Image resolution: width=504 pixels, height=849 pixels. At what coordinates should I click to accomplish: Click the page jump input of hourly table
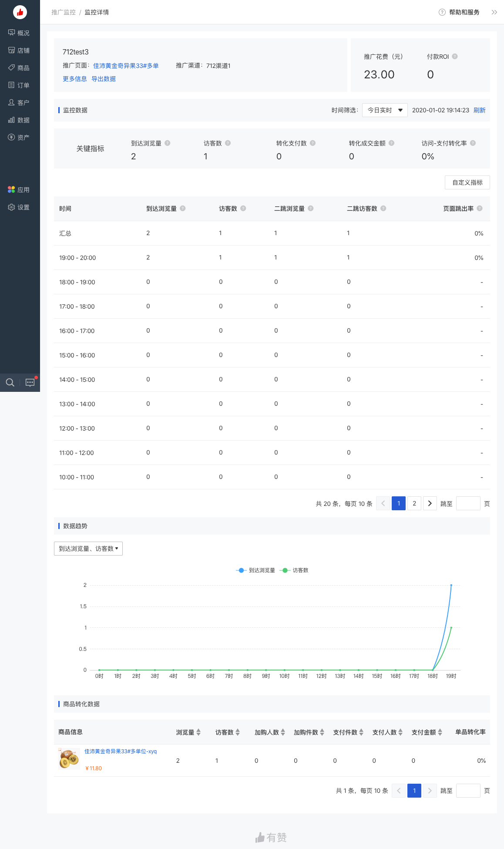(468, 503)
